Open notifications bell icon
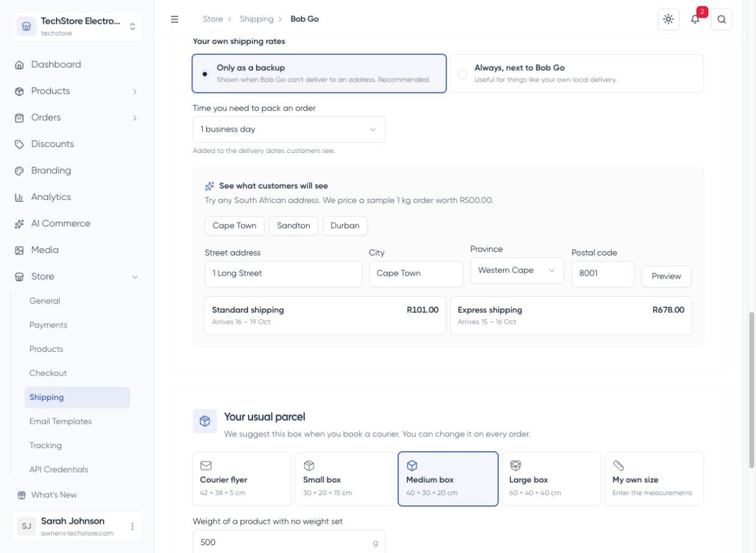 pyautogui.click(x=695, y=19)
